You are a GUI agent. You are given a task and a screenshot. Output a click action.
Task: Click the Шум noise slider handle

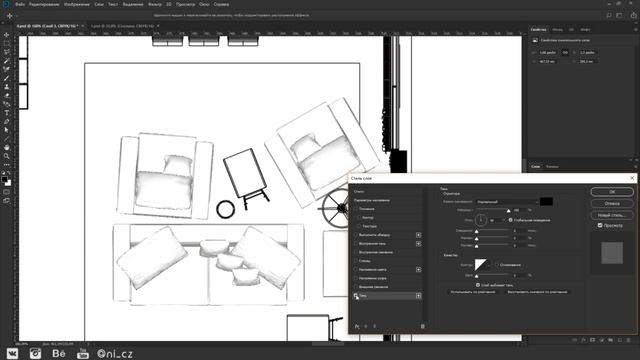(x=476, y=276)
